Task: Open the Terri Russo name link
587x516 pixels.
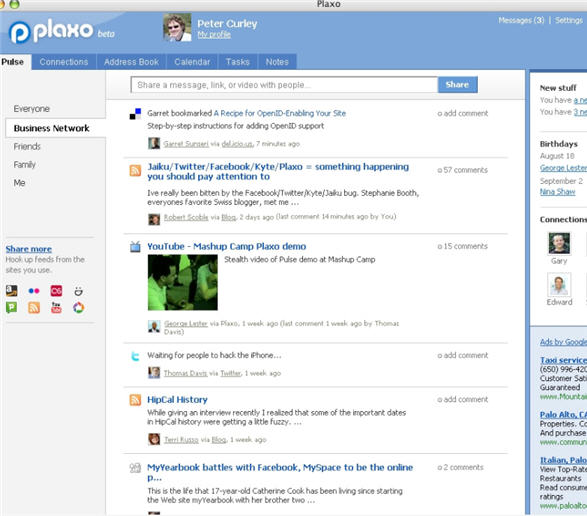Action: pos(182,440)
